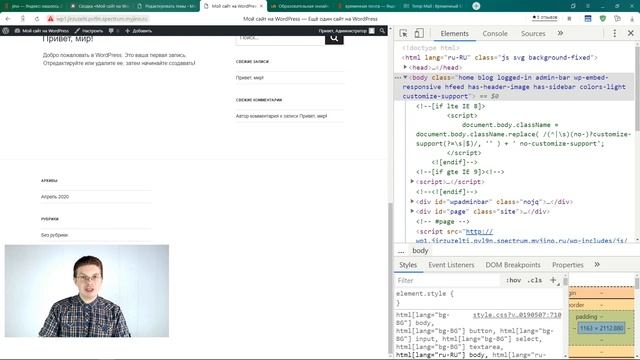Add a new style rule with plus icon
640x360 pixels.
[553, 280]
